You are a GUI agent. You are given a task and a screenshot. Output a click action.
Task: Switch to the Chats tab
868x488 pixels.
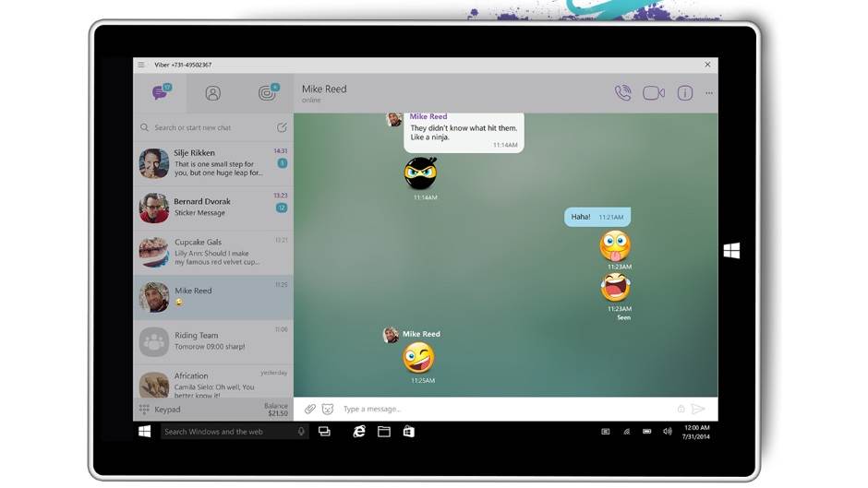[x=161, y=93]
